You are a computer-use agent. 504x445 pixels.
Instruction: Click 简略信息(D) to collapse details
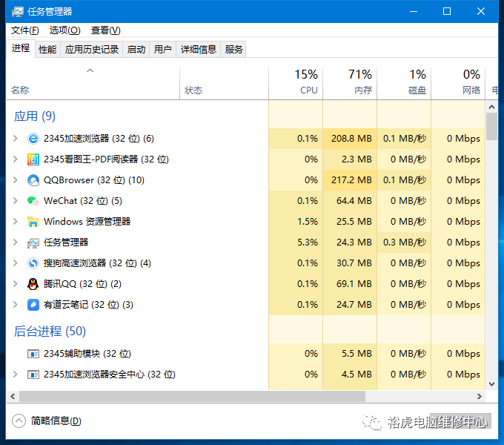(47, 421)
